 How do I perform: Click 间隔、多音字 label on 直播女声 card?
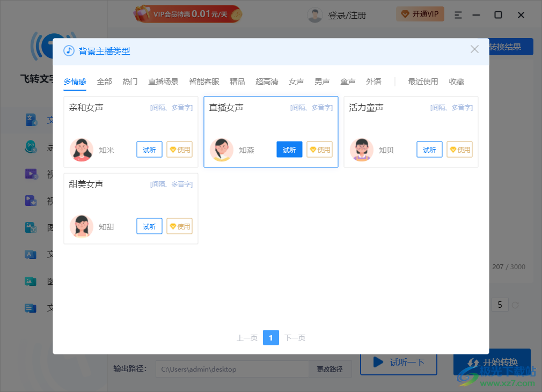pyautogui.click(x=311, y=108)
